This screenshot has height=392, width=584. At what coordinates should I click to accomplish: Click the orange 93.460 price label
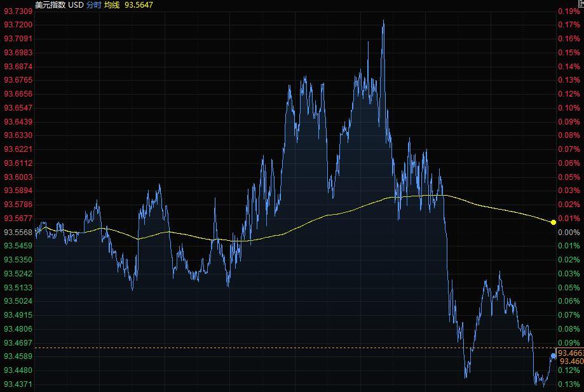[x=571, y=361]
